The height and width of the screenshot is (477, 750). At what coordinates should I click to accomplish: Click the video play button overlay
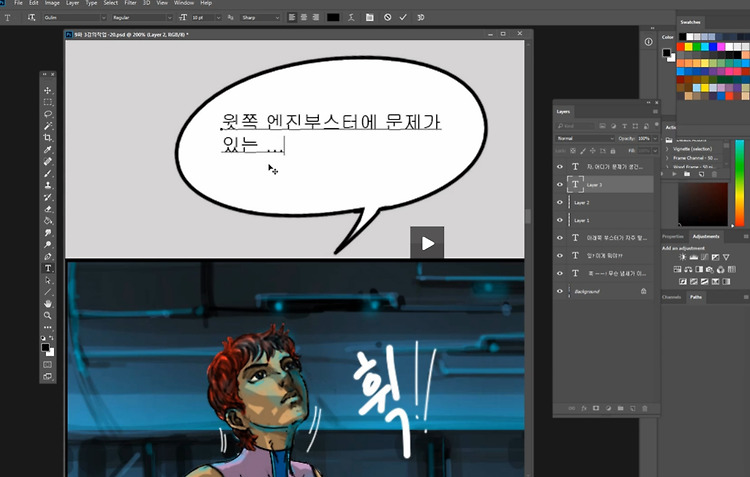pos(427,243)
